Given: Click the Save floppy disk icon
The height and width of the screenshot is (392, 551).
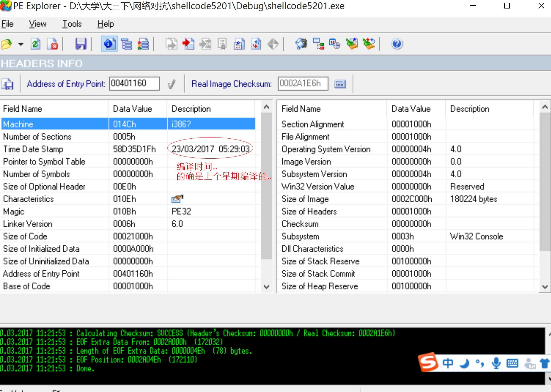Looking at the screenshot, I should [81, 44].
